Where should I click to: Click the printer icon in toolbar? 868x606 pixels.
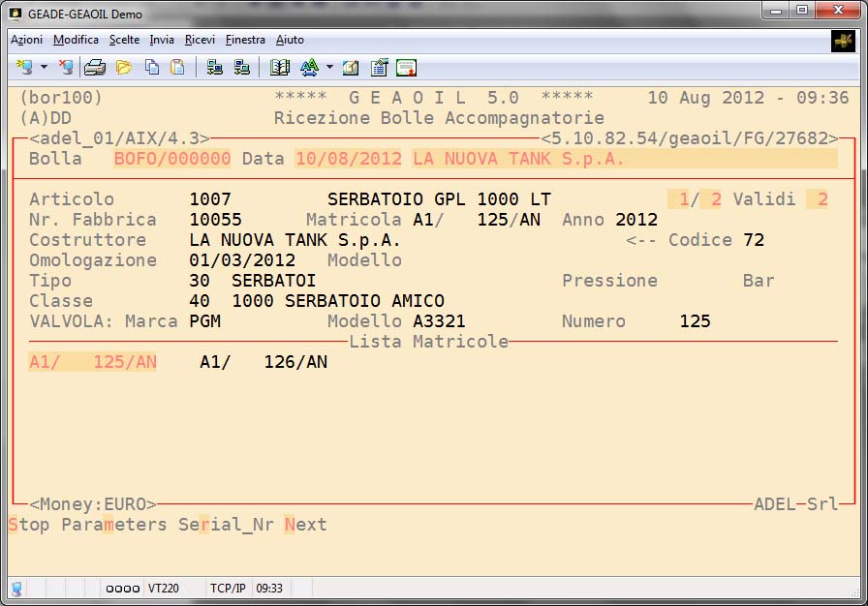click(95, 68)
